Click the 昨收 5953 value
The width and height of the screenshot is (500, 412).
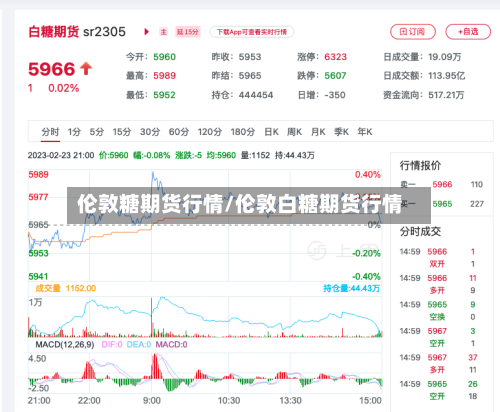click(250, 57)
